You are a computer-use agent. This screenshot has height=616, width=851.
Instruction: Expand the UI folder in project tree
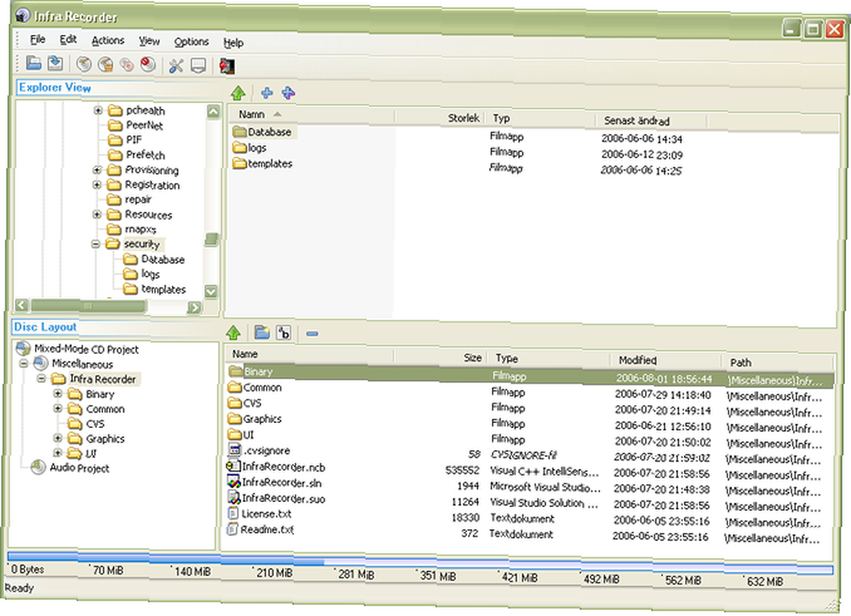click(58, 452)
